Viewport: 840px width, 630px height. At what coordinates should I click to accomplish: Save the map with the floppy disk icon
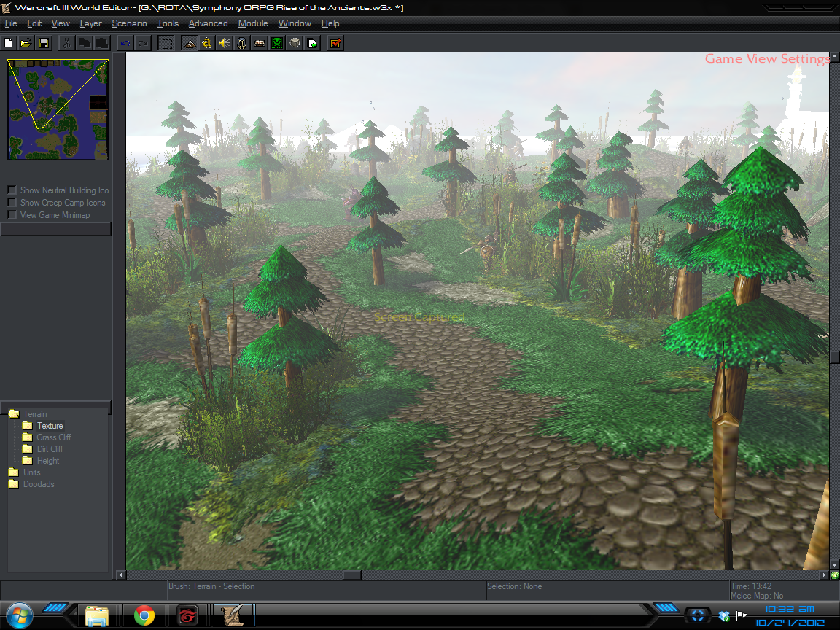[x=44, y=43]
